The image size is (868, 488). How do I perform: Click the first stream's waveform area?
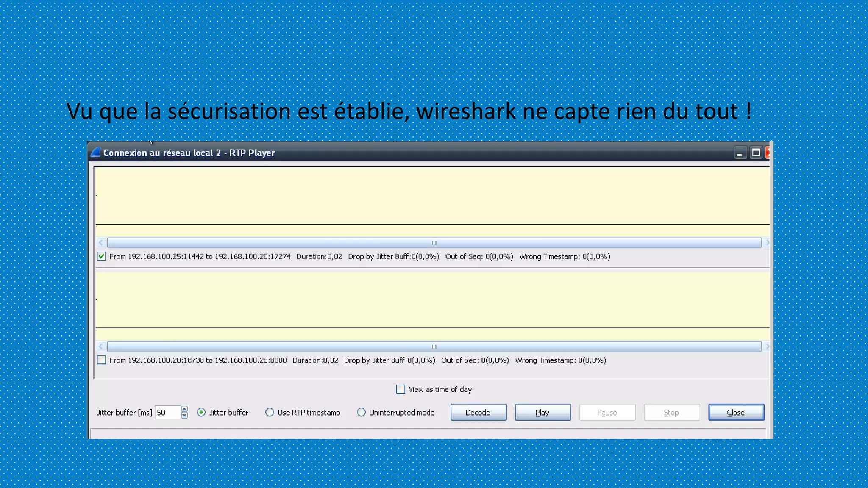[x=432, y=202]
